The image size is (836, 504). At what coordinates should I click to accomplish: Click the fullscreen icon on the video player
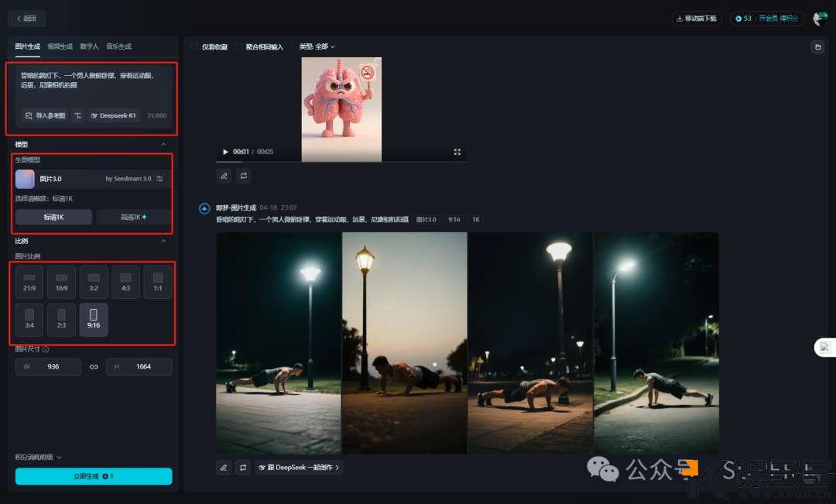(457, 152)
